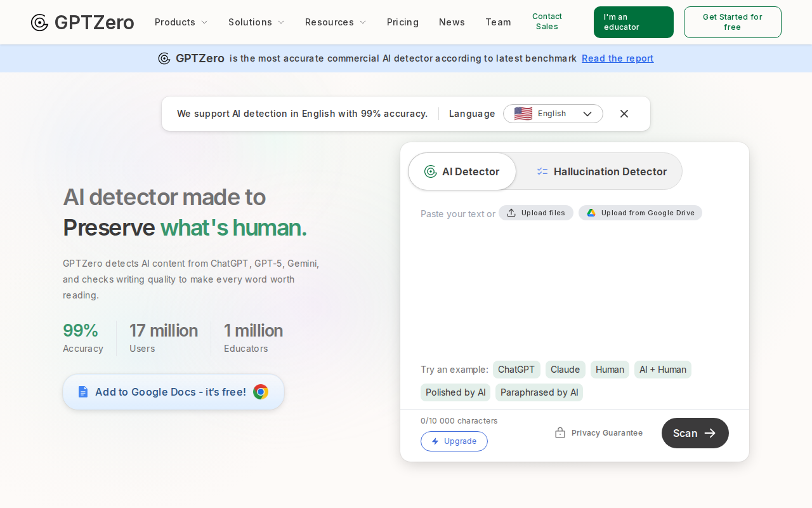Screen dimensions: 812x508
Task: Expand the Resources menu
Action: point(336,22)
